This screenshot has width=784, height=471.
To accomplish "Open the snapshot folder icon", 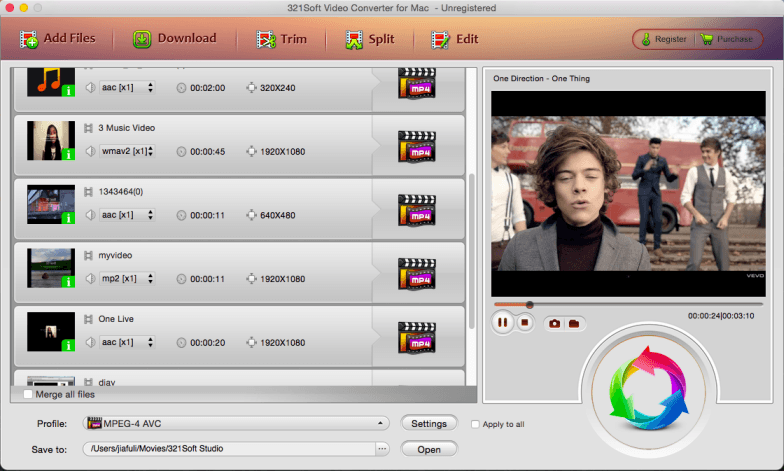I will click(x=574, y=324).
